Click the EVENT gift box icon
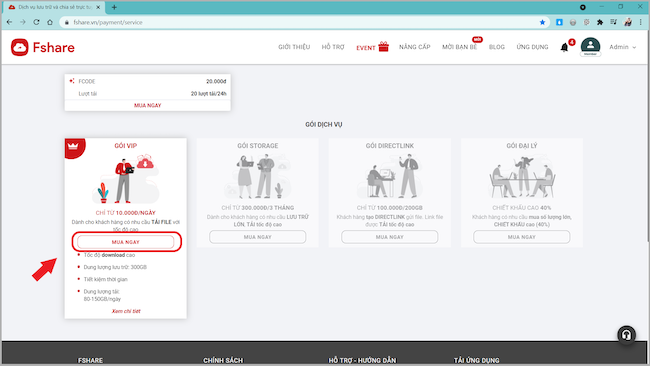The height and width of the screenshot is (366, 650). point(383,46)
